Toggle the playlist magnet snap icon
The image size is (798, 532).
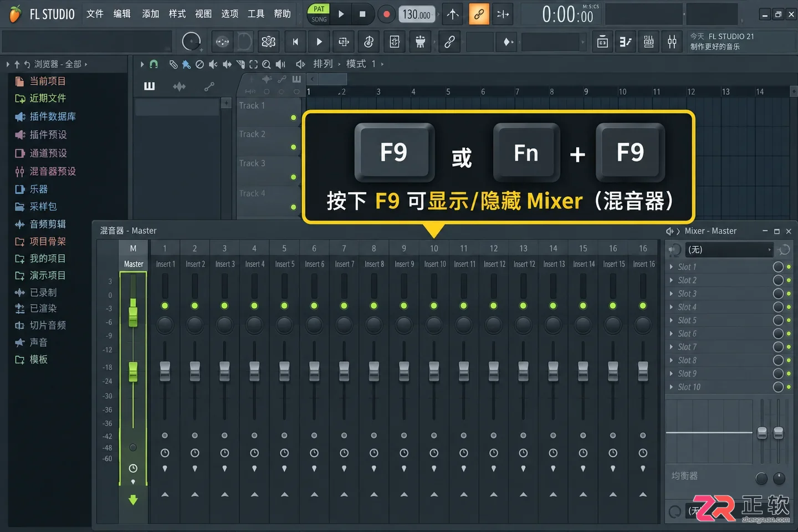click(154, 64)
